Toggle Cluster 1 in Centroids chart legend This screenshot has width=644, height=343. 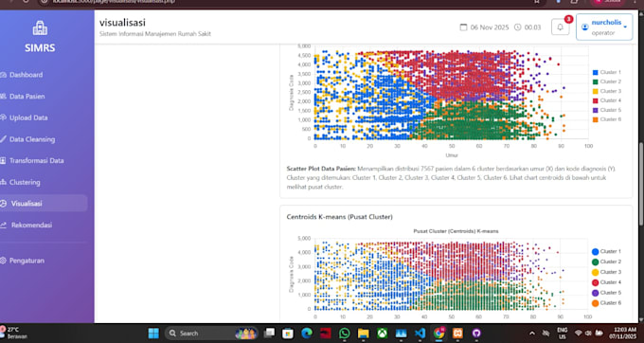pyautogui.click(x=607, y=251)
